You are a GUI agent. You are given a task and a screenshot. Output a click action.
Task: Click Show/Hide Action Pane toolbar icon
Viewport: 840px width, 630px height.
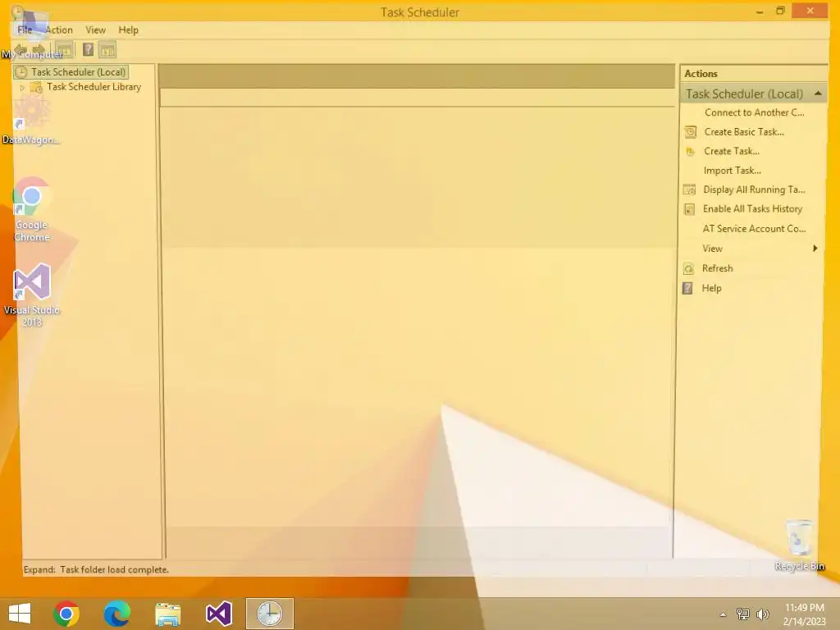click(107, 50)
